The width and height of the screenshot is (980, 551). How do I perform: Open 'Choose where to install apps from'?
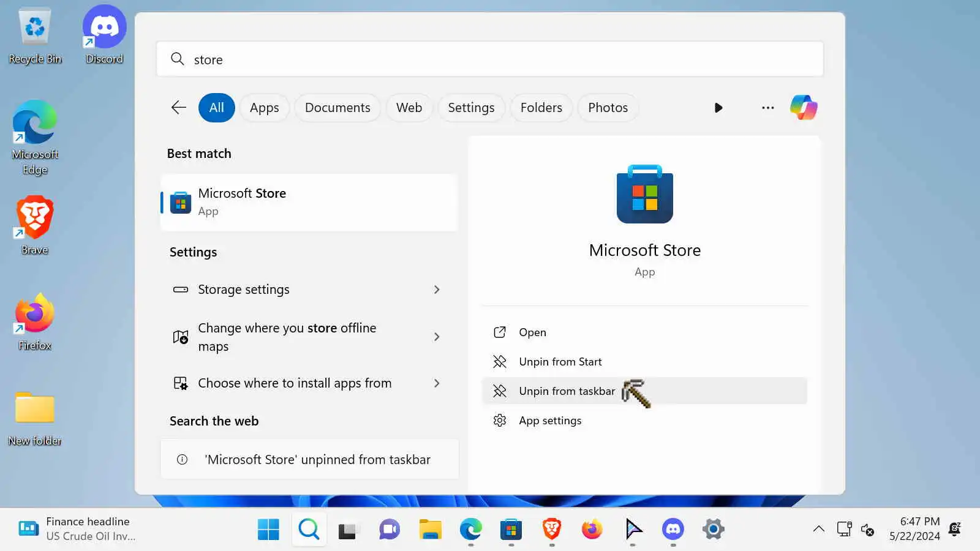pyautogui.click(x=309, y=383)
